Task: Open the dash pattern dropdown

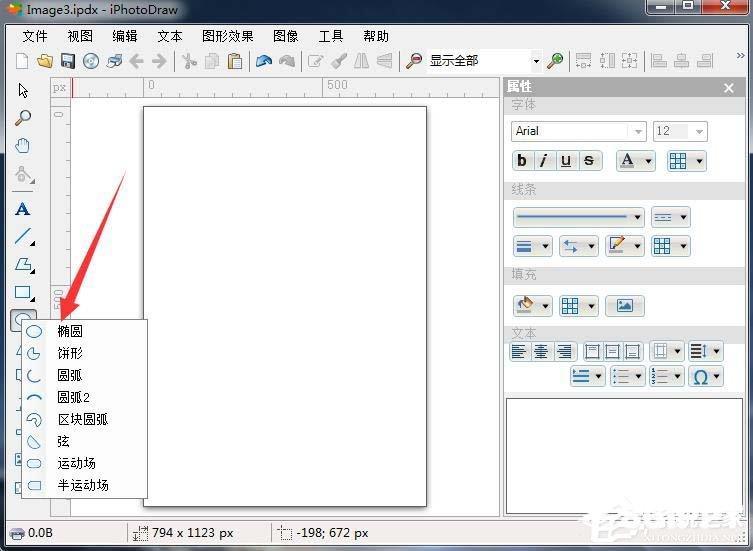Action: pos(670,217)
